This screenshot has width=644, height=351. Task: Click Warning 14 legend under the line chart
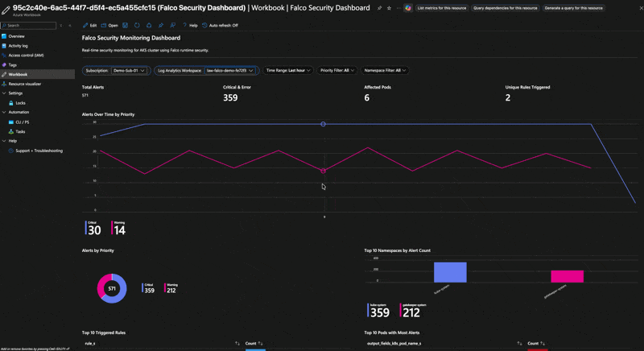point(118,229)
